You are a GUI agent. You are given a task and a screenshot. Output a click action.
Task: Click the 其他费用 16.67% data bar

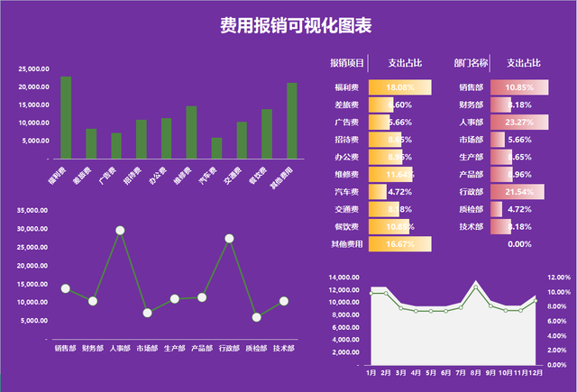click(399, 244)
